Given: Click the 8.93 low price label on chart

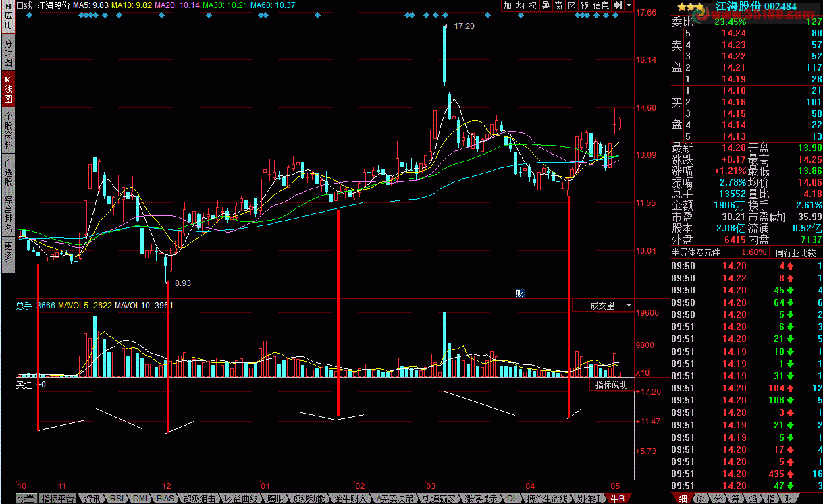Looking at the screenshot, I should pyautogui.click(x=182, y=283).
